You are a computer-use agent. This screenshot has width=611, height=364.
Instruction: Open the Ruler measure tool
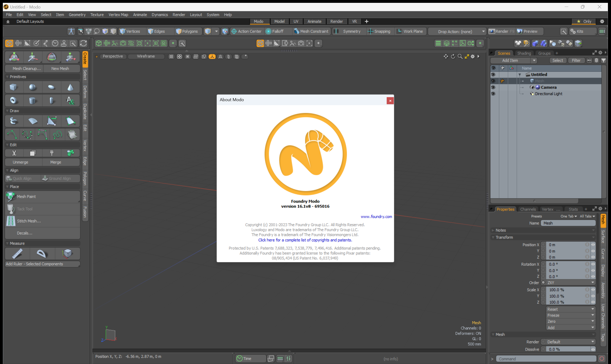coord(17,253)
